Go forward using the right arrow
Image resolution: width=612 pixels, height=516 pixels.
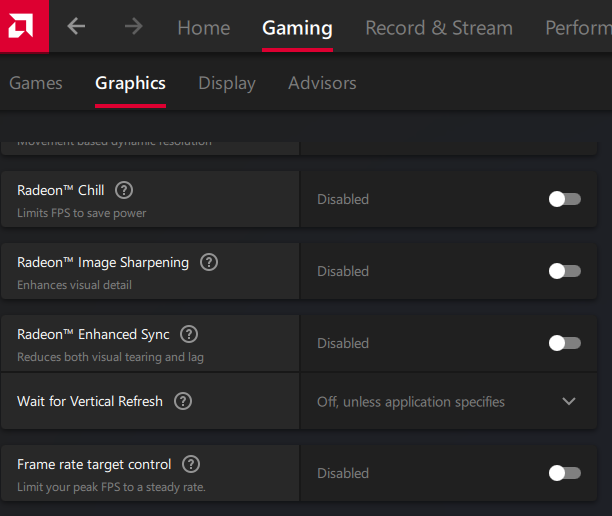pyautogui.click(x=134, y=27)
